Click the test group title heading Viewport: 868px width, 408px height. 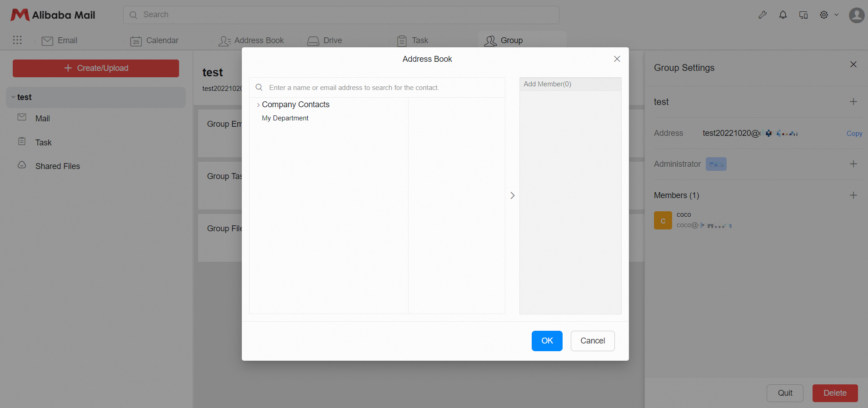(213, 73)
